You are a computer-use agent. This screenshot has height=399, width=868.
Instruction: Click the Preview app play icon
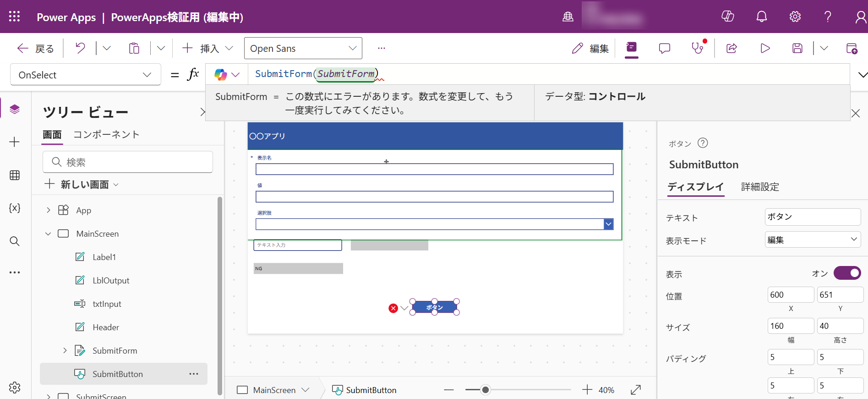(765, 48)
